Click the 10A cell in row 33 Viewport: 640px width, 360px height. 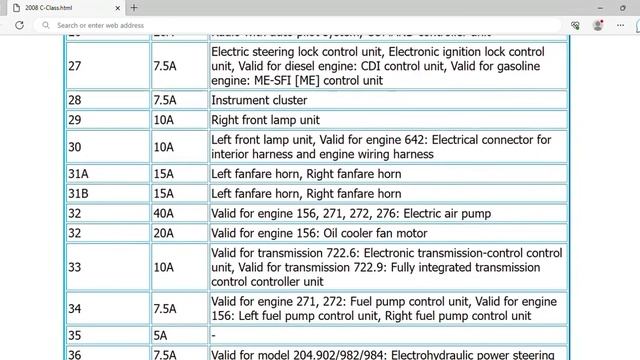180,267
